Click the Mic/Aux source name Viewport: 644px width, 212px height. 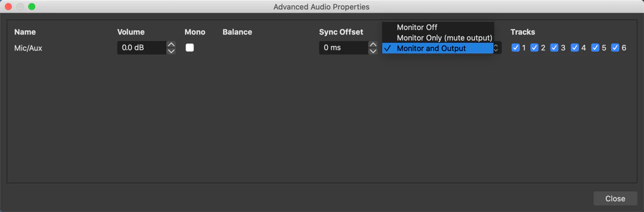[x=28, y=48]
